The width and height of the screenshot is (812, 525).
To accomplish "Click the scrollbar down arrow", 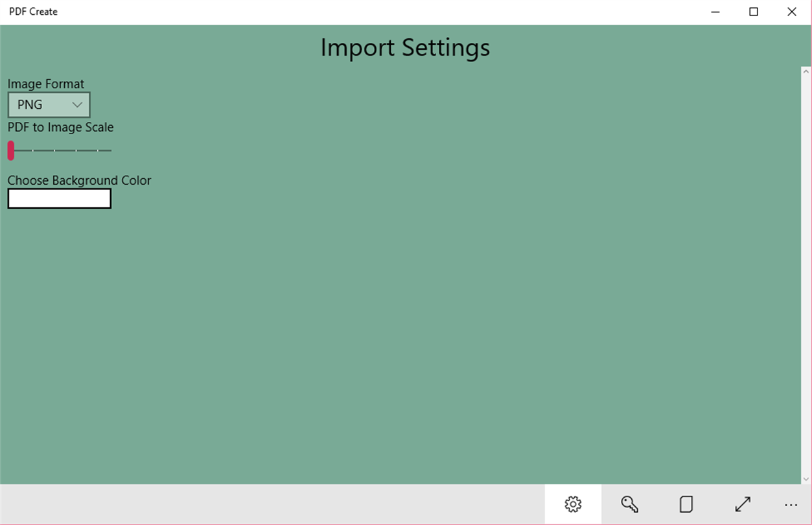I will (x=806, y=479).
